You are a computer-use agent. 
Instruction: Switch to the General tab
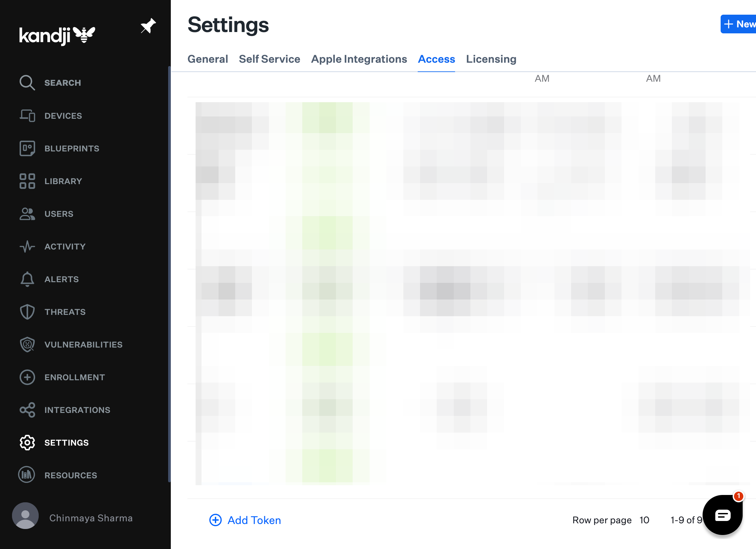(x=208, y=59)
